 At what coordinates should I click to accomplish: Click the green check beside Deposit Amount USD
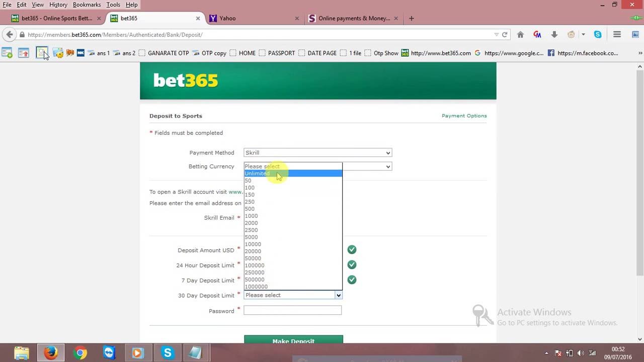click(352, 249)
